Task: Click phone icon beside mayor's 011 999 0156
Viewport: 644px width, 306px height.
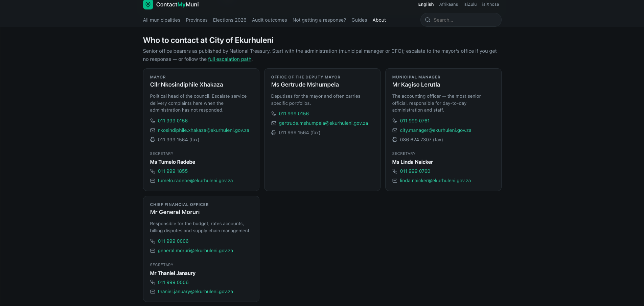Action: tap(153, 121)
